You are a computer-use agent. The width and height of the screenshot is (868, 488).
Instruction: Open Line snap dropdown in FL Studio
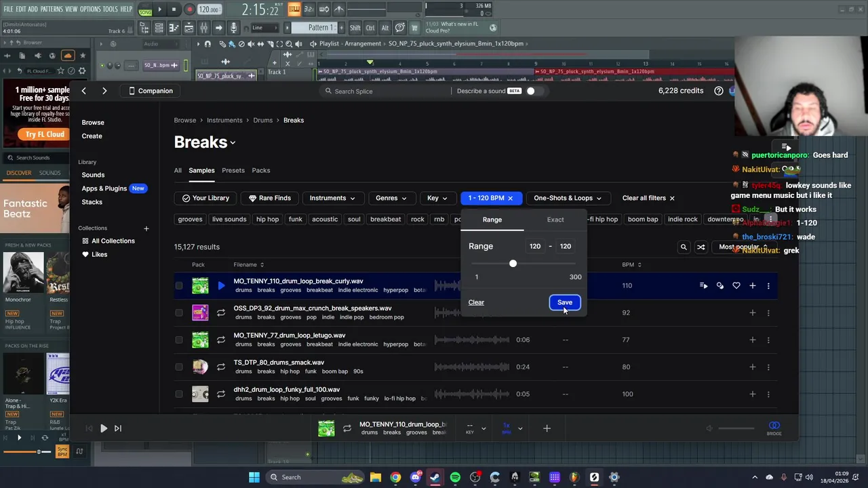point(264,28)
